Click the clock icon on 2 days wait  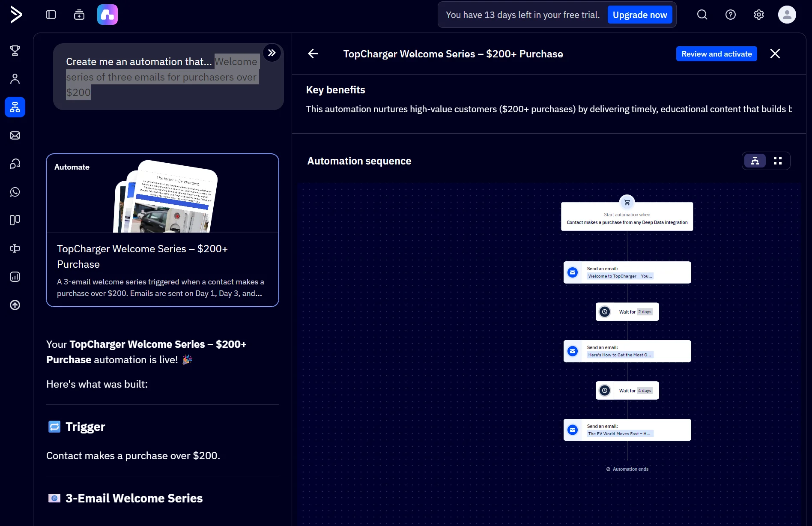(x=605, y=312)
